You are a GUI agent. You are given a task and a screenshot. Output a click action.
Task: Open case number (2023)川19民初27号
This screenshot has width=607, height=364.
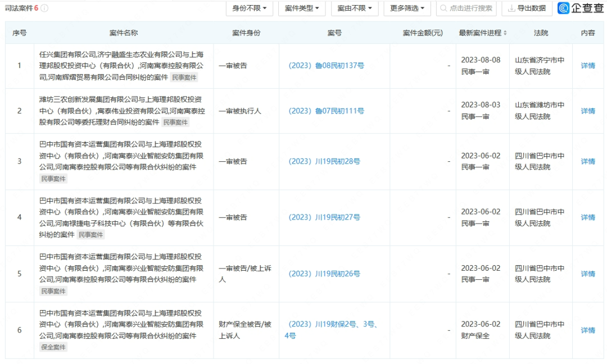324,217
